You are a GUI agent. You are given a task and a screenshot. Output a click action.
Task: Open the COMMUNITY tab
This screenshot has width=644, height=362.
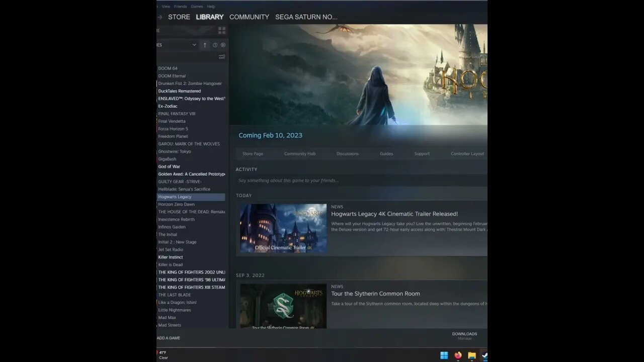pyautogui.click(x=249, y=17)
